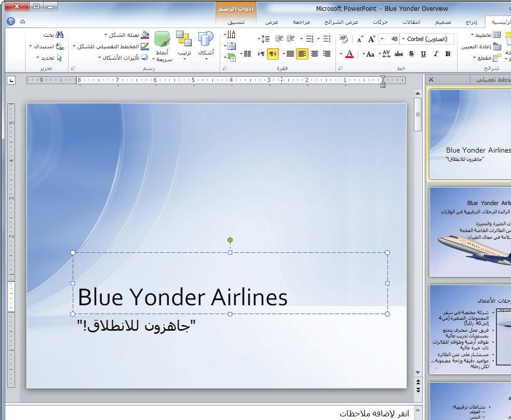Apply Italic to the title text

pyautogui.click(x=436, y=54)
